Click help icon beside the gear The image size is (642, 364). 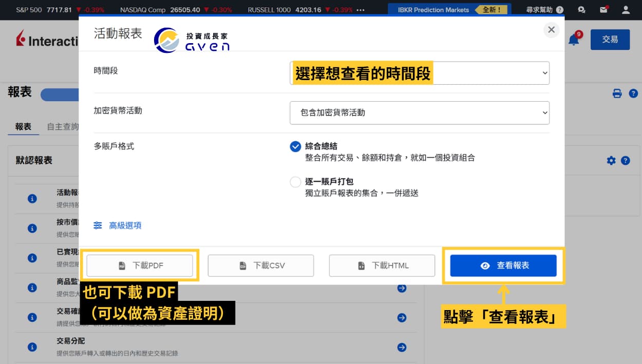point(625,160)
